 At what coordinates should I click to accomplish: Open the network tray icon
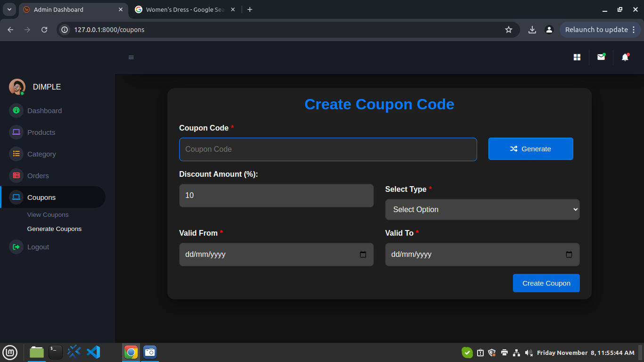point(516,353)
